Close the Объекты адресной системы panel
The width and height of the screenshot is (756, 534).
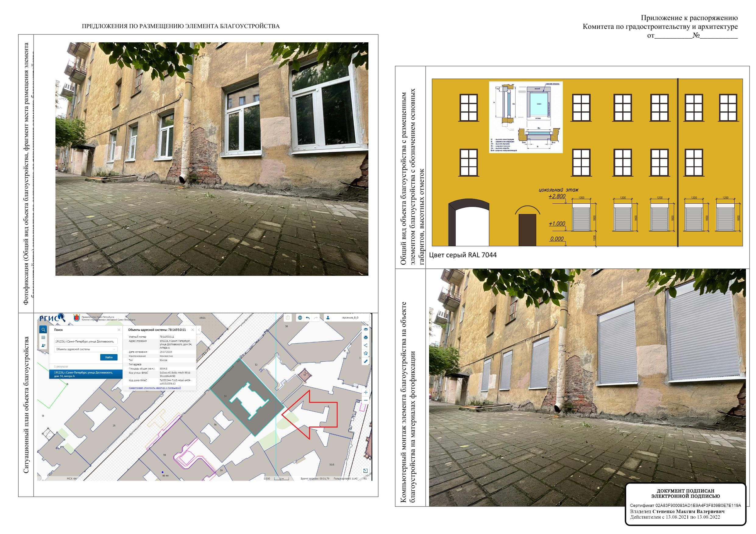[x=193, y=330]
